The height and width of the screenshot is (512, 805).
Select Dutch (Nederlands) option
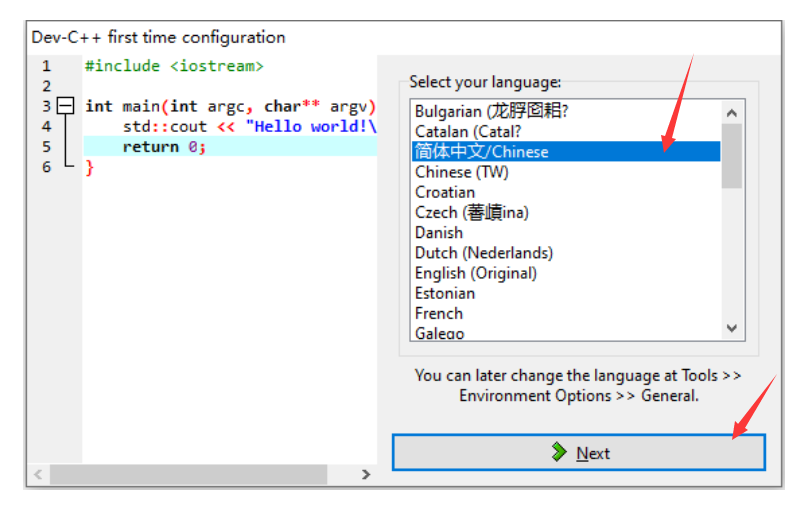click(x=484, y=253)
